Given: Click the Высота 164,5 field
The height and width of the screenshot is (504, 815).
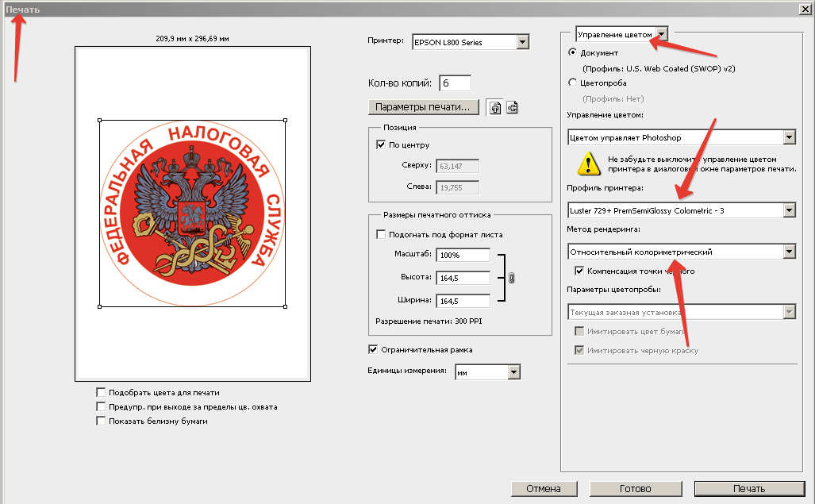Looking at the screenshot, I should click(463, 278).
